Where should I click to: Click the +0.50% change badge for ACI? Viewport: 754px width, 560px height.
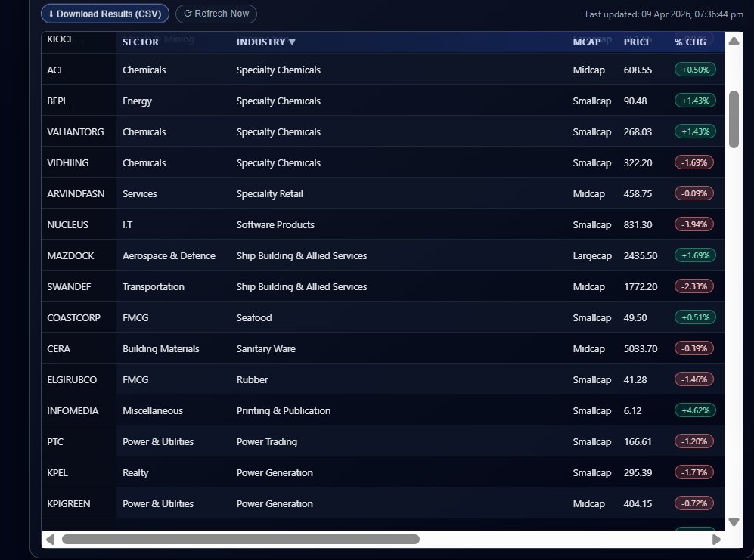695,70
